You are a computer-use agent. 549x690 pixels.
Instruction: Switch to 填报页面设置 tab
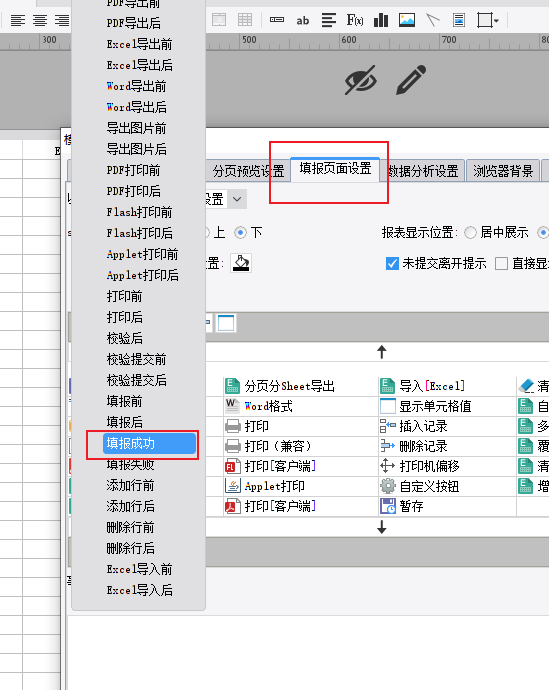[335, 169]
